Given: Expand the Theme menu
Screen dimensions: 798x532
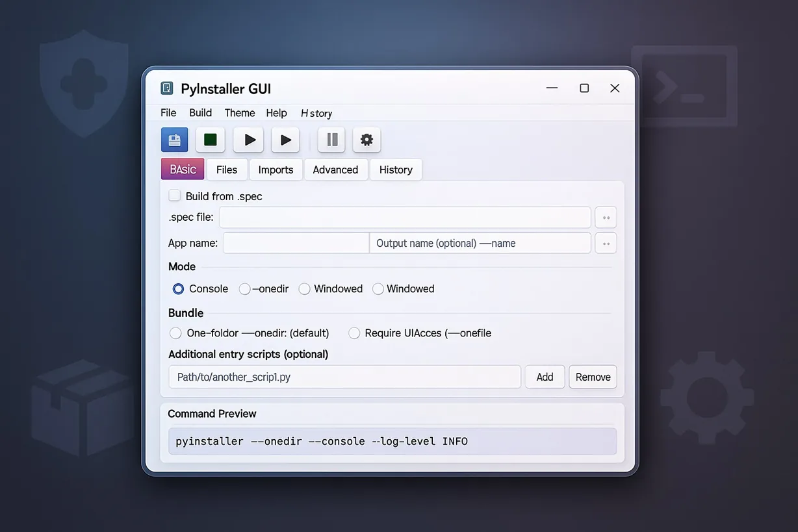Looking at the screenshot, I should coord(239,113).
